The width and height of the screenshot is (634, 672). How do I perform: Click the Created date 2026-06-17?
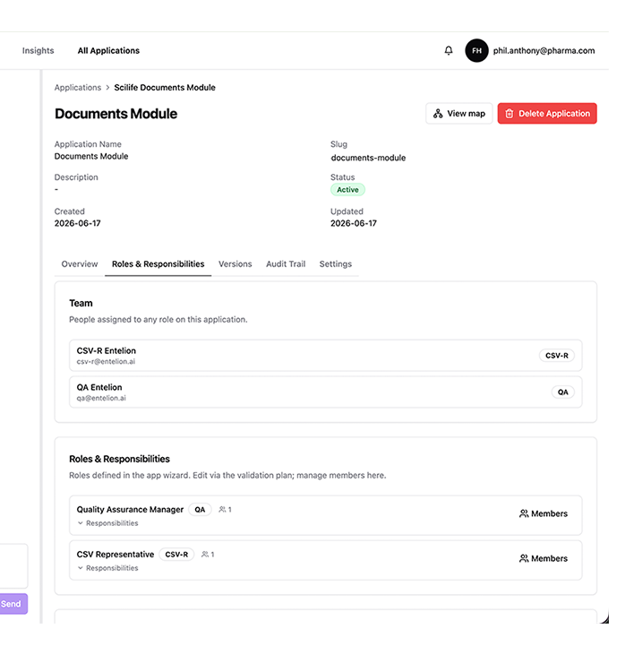[x=78, y=223]
